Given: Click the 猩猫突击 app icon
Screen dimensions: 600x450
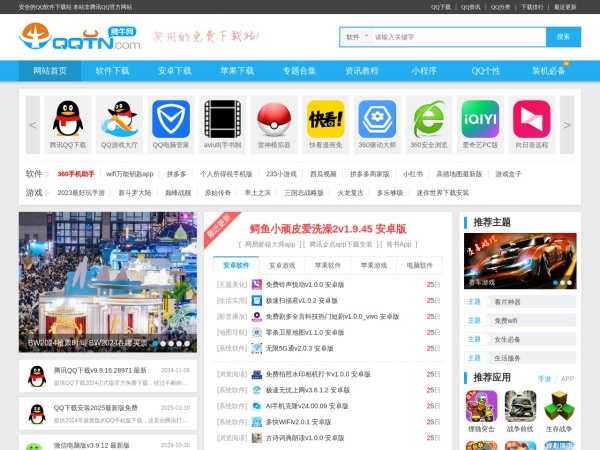Looking at the screenshot, I should (x=481, y=406).
